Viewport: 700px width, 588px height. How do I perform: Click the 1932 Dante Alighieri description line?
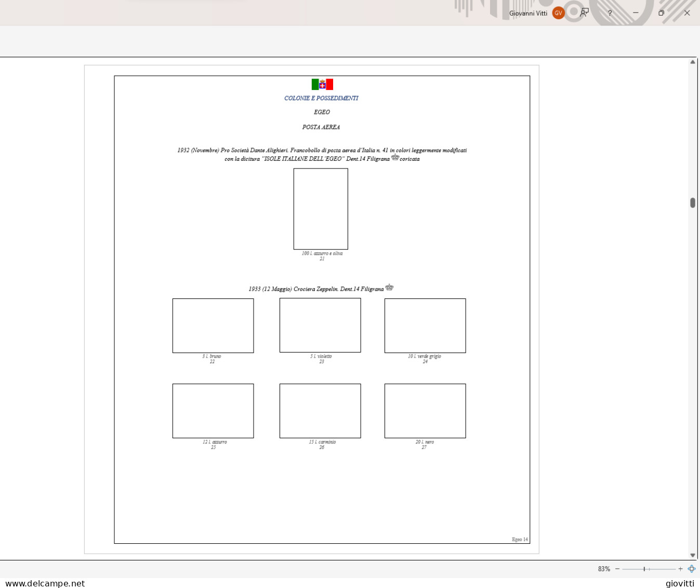pyautogui.click(x=322, y=150)
